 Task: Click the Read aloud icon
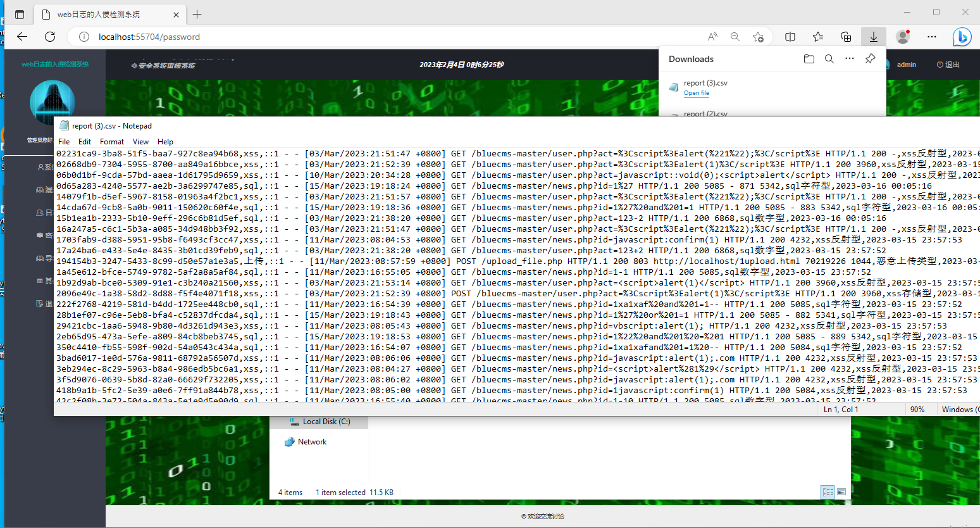click(x=712, y=37)
